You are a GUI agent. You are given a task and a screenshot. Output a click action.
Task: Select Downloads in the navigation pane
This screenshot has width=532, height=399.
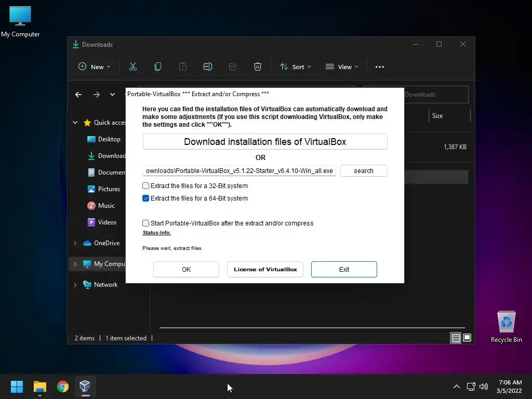tap(106, 156)
